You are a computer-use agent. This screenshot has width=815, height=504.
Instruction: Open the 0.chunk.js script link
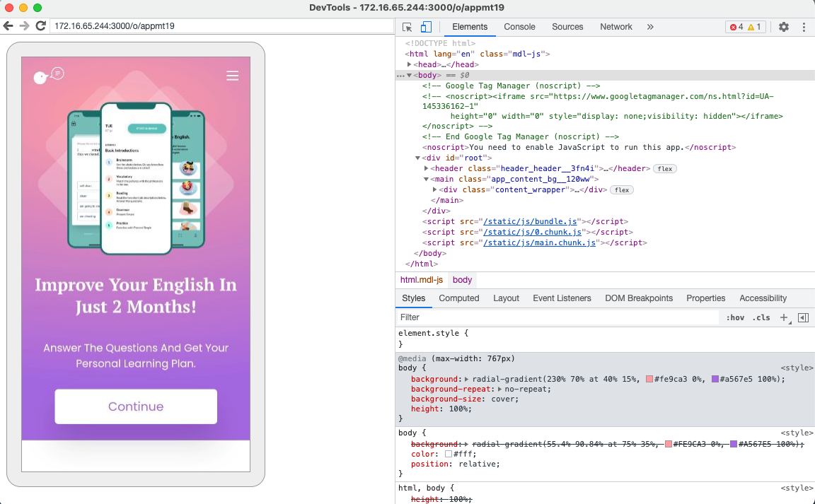(x=532, y=233)
